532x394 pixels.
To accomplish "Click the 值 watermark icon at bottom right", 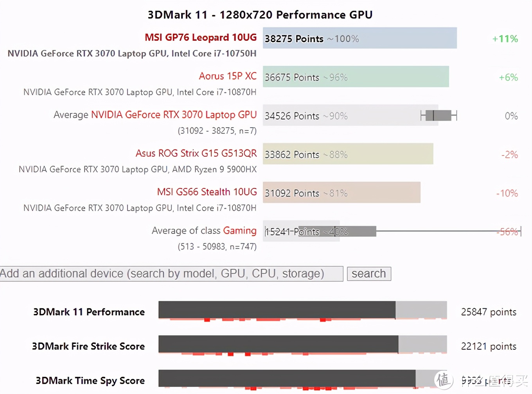I will pos(444,379).
